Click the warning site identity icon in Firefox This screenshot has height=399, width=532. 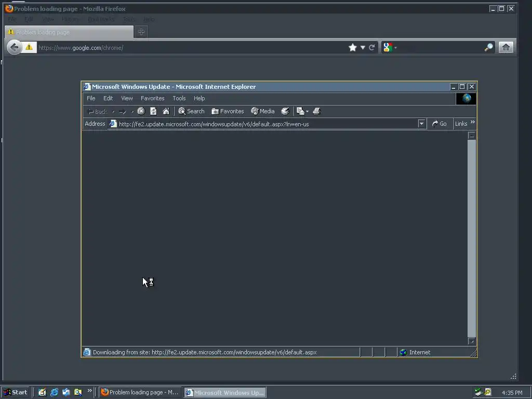pyautogui.click(x=29, y=47)
